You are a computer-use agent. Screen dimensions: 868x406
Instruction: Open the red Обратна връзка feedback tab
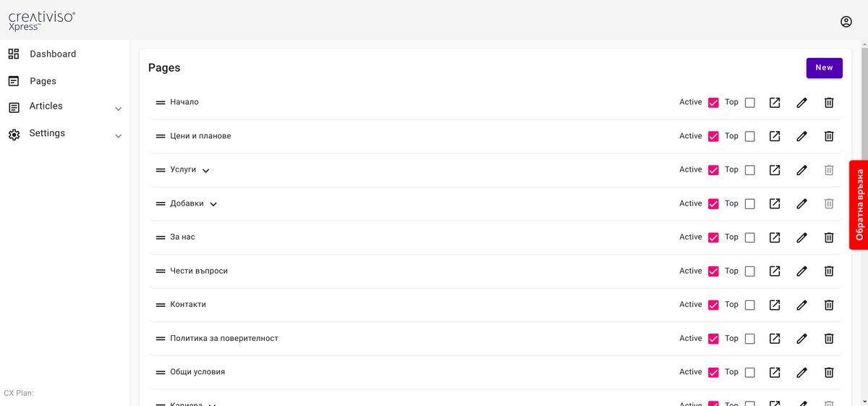coord(859,205)
